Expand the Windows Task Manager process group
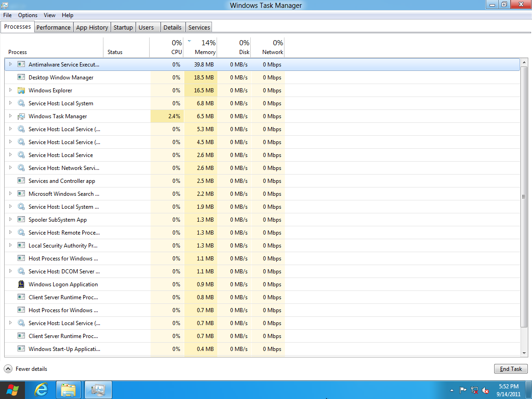This screenshot has width=532, height=399. pos(10,116)
